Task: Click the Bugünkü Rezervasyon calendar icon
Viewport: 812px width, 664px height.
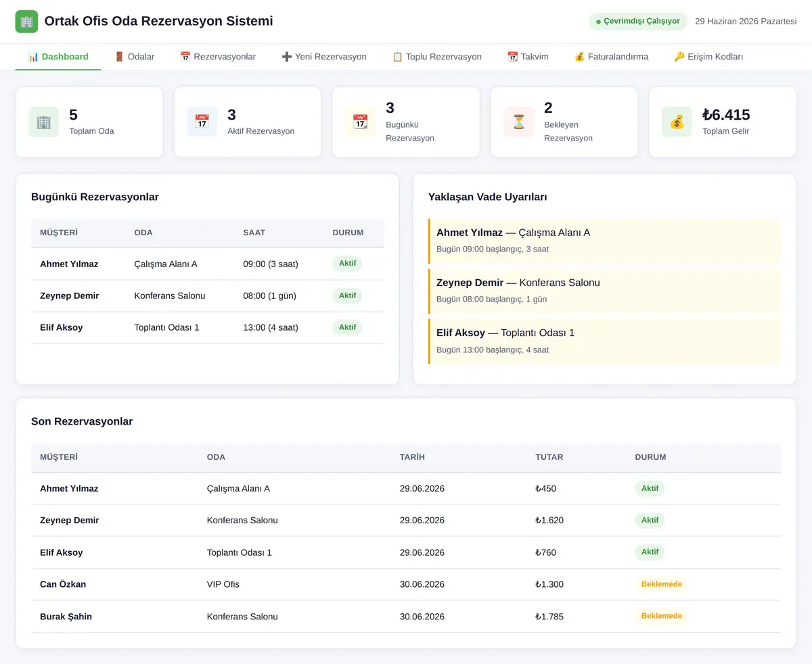Action: 360,122
